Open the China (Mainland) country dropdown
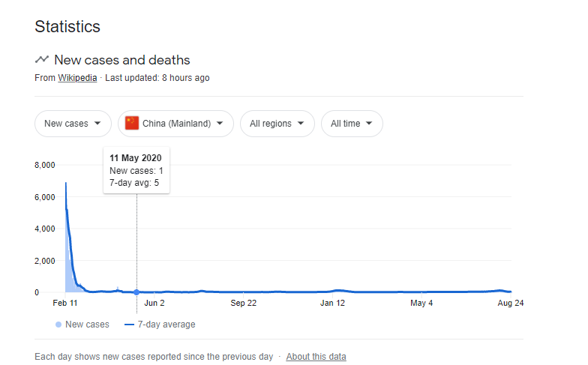This screenshot has height=365, width=588. tap(175, 124)
